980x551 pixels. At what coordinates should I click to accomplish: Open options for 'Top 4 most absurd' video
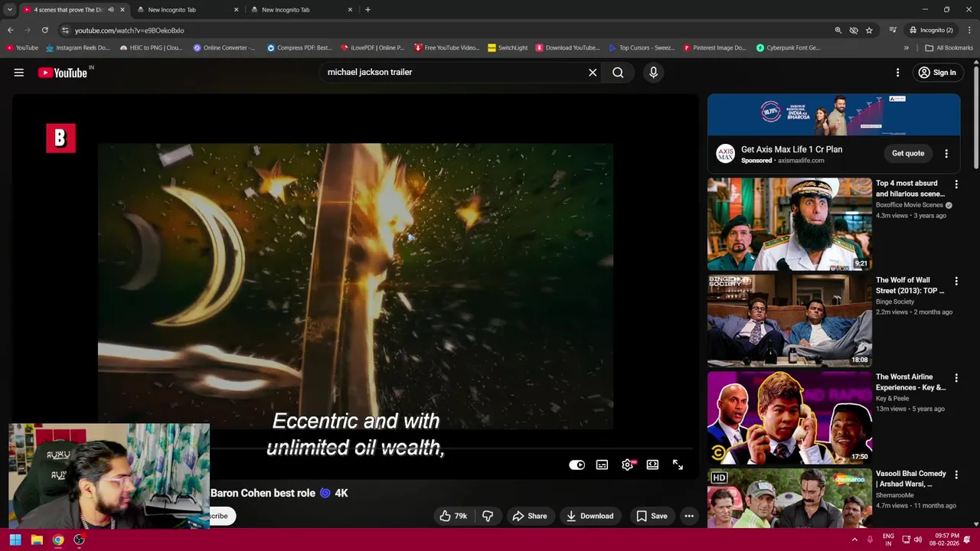[955, 184]
